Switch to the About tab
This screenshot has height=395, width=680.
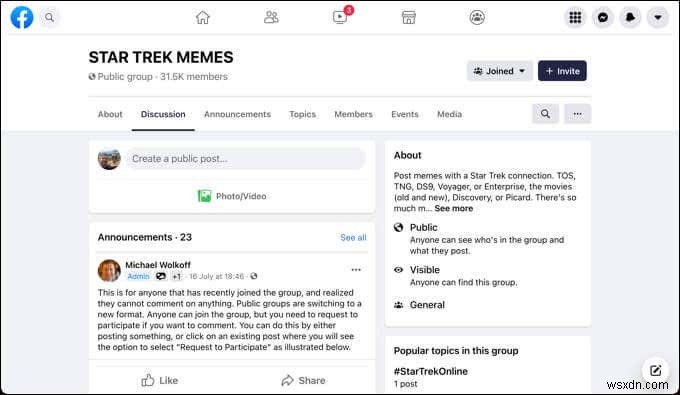click(110, 114)
